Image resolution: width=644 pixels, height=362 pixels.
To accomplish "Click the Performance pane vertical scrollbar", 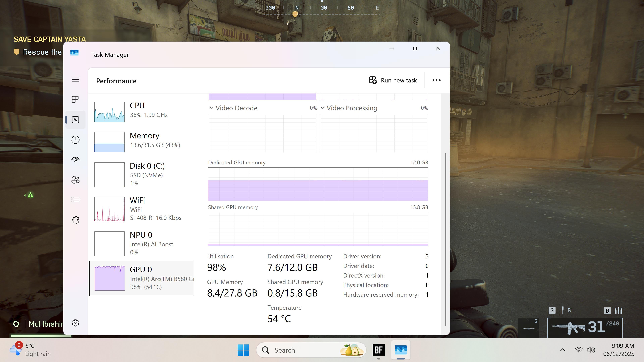I will [x=445, y=239].
